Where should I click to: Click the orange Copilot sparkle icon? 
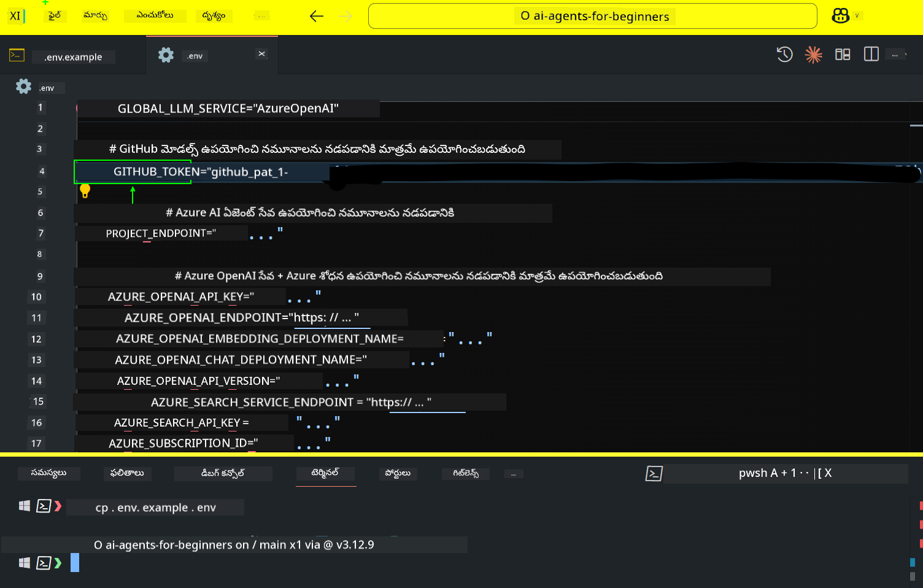[x=813, y=55]
